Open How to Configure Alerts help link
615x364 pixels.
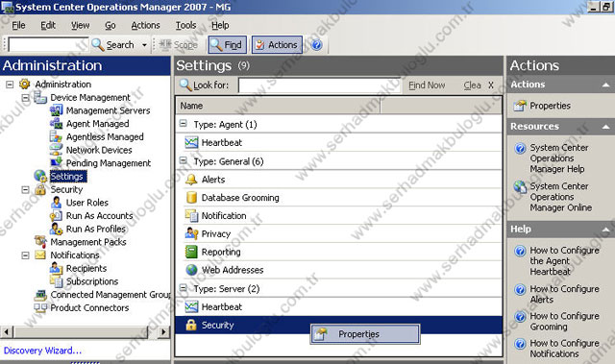click(564, 294)
